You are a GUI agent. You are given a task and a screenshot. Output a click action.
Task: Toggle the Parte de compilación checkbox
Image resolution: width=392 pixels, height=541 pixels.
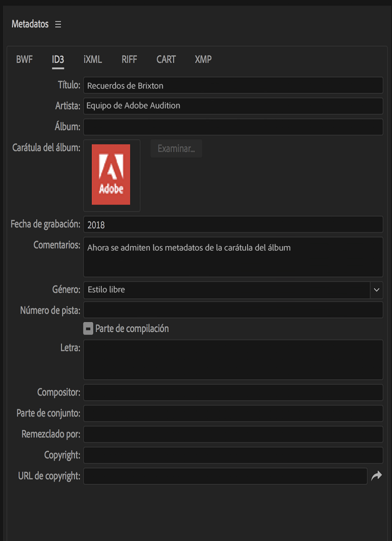pos(88,328)
